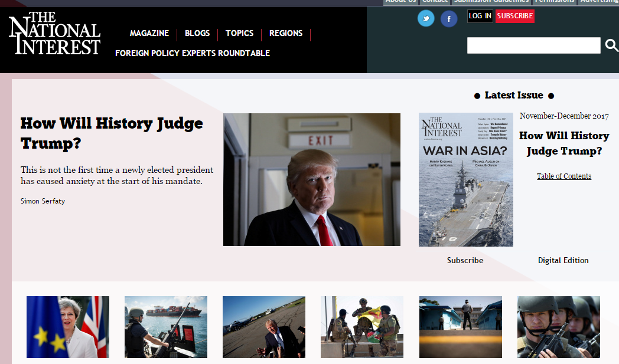Click The National Interest logo
This screenshot has height=364, width=619.
[54, 33]
